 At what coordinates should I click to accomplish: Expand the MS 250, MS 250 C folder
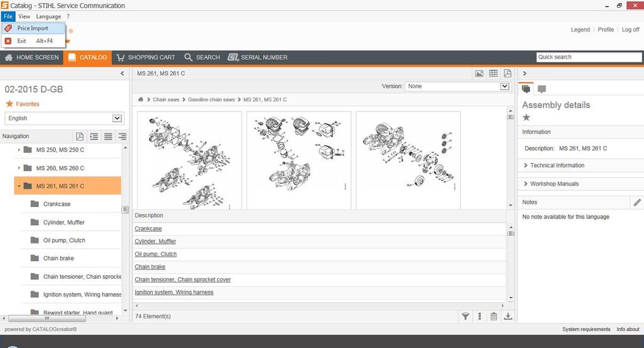click(x=19, y=150)
